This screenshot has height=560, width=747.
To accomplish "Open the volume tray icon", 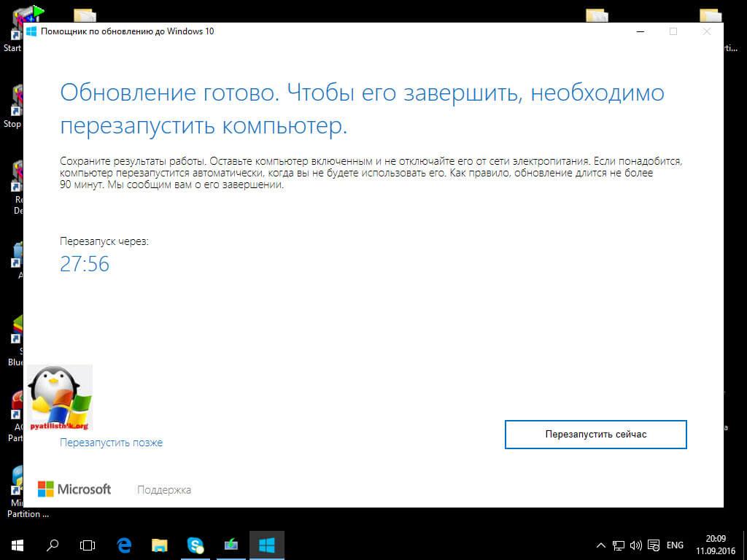I will point(636,545).
